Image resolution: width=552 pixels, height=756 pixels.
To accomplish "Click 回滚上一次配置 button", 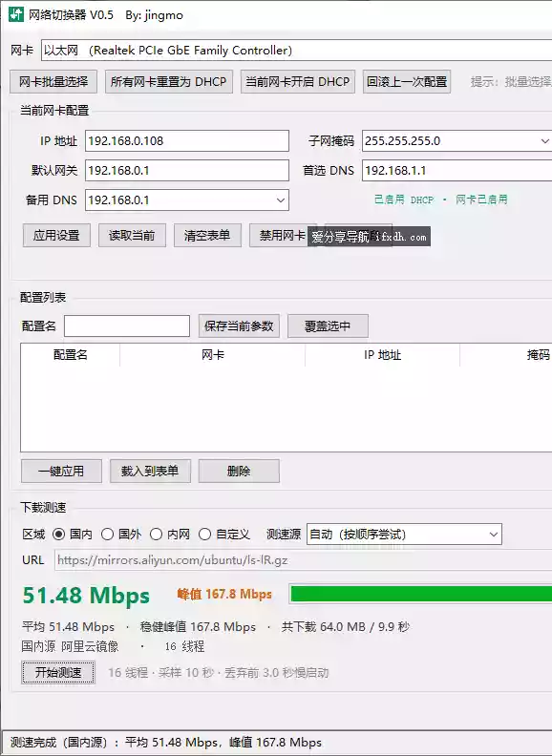I will coord(407,81).
